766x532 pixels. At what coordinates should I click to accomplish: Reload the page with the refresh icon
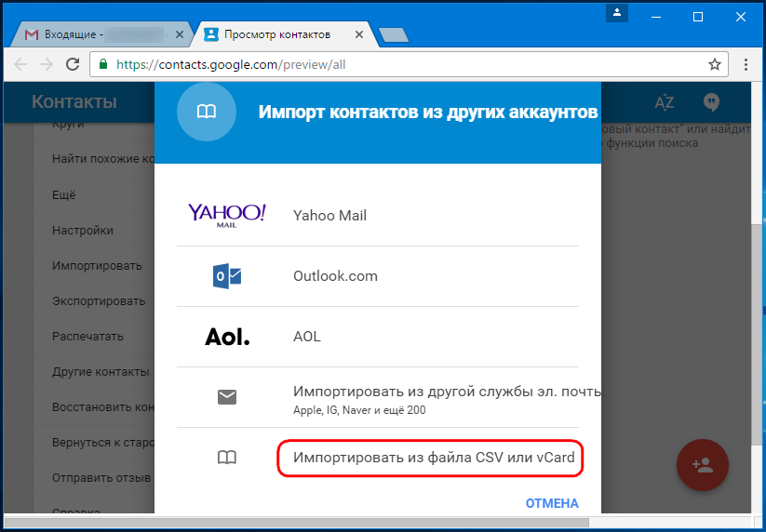click(x=73, y=64)
